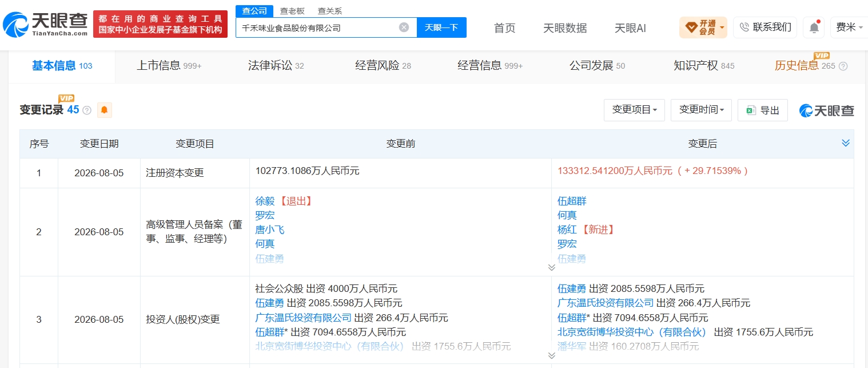Open the 变更时间 filter dropdown
This screenshot has height=368, width=868.
pyautogui.click(x=701, y=110)
